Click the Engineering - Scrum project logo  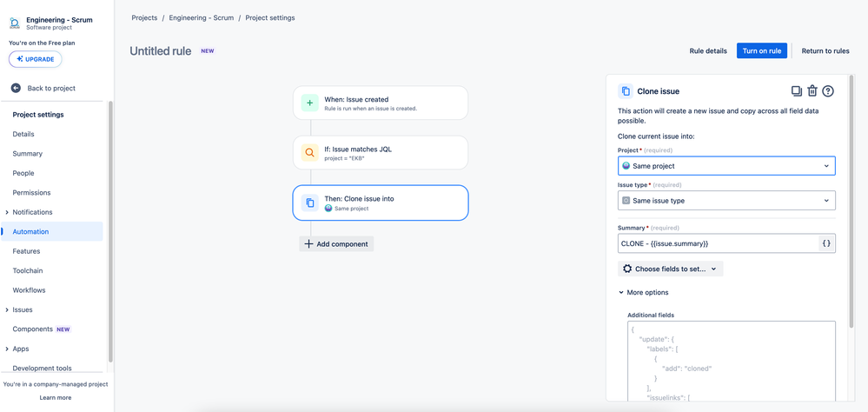tap(15, 23)
